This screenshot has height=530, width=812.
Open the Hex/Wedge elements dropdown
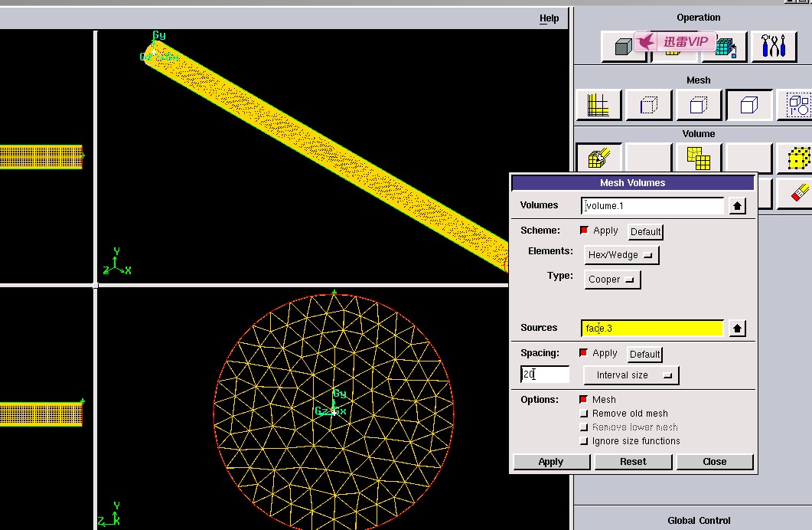coord(621,255)
